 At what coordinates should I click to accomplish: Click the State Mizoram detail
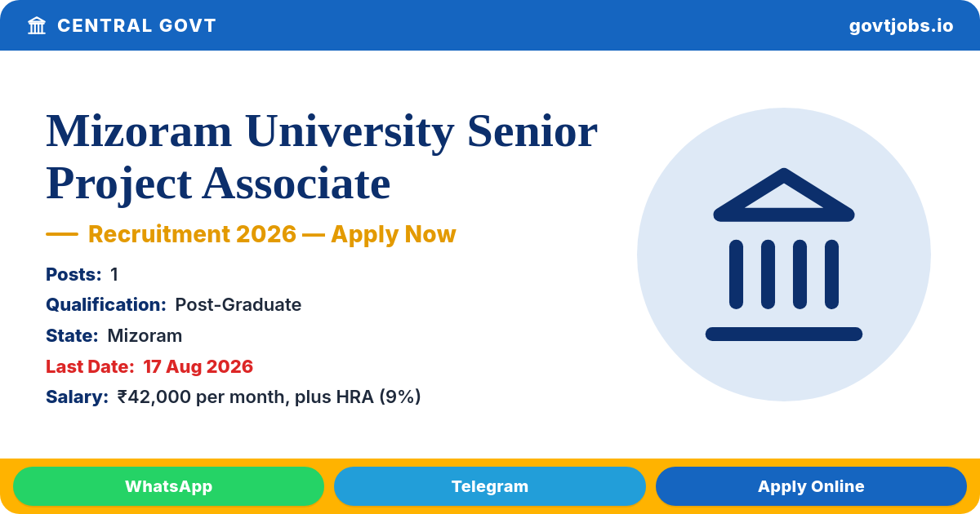114,335
